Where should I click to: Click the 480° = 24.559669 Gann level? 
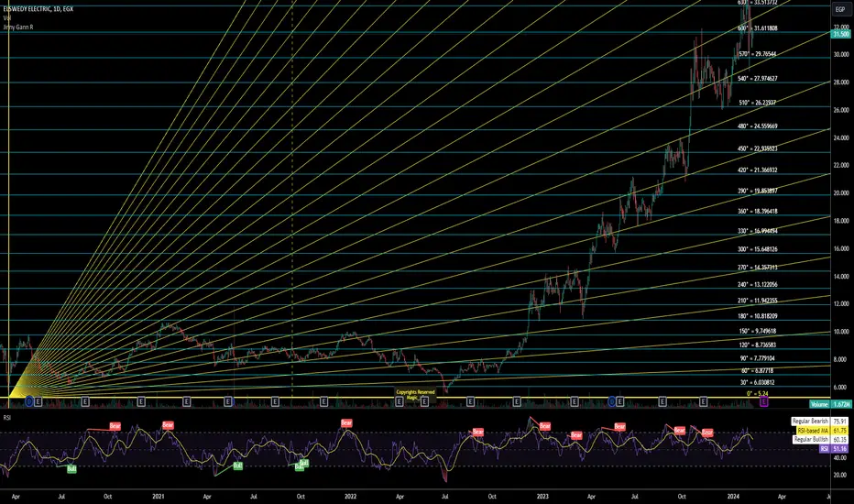click(x=758, y=126)
